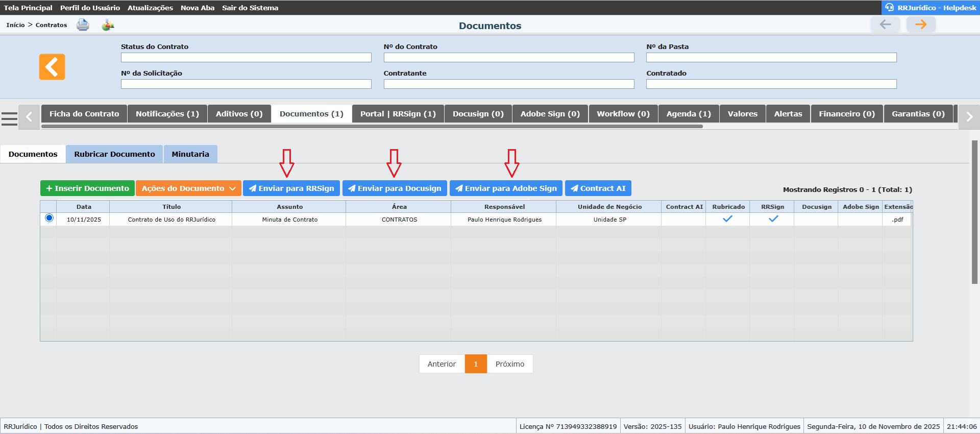The width and height of the screenshot is (980, 434).
Task: Click the colorful chart icon near printer
Action: (x=108, y=25)
